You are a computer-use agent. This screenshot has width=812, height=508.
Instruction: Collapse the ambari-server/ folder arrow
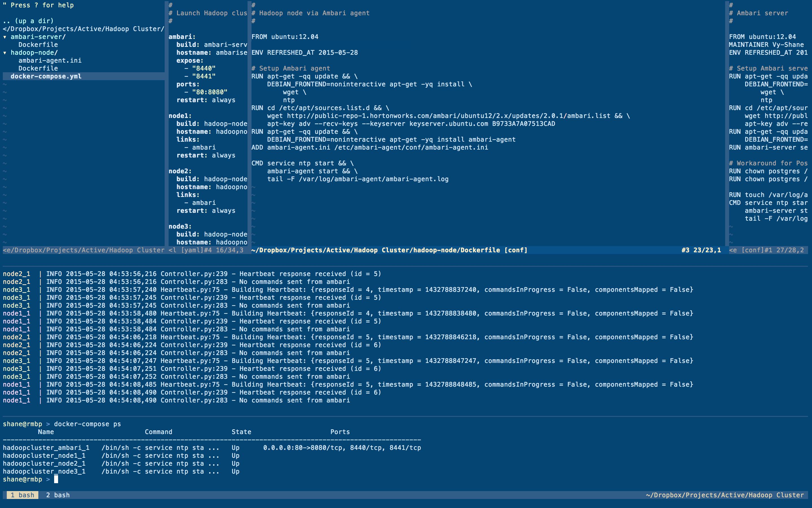pos(5,37)
